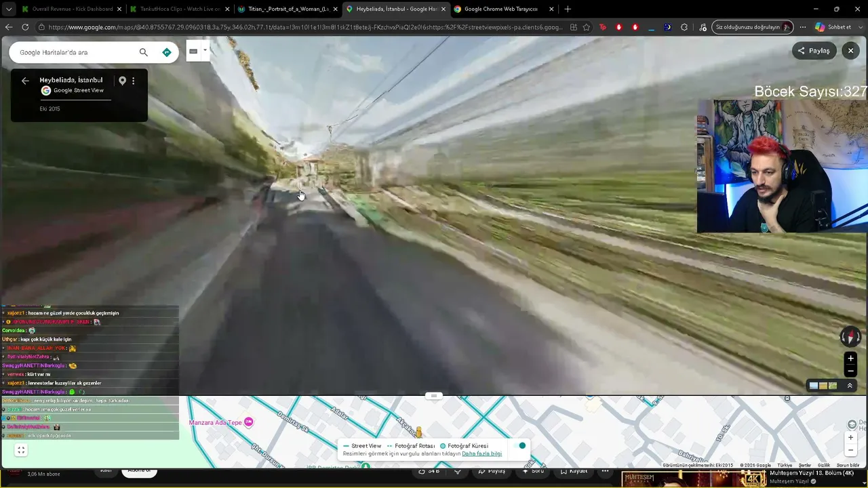
Task: Zoom out on the mini map
Action: [850, 450]
